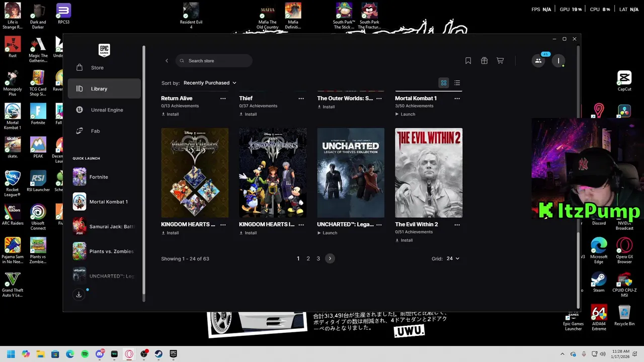644x362 pixels.
Task: Go to library page 3
Action: tap(318, 258)
